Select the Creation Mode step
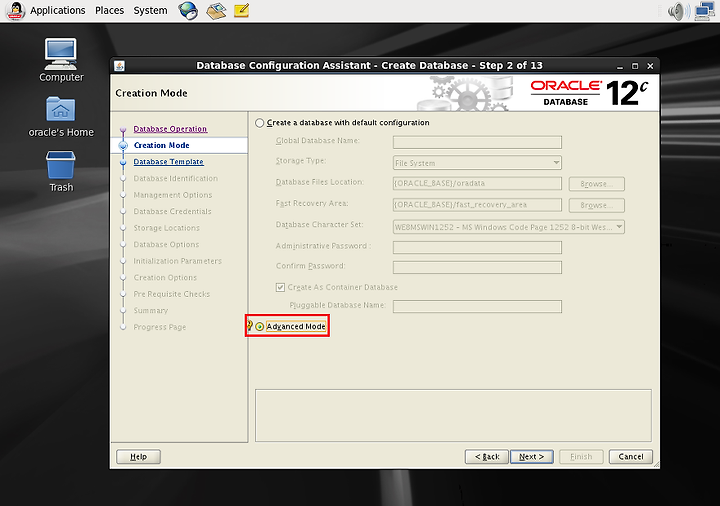Image resolution: width=720 pixels, height=506 pixels. coord(162,145)
